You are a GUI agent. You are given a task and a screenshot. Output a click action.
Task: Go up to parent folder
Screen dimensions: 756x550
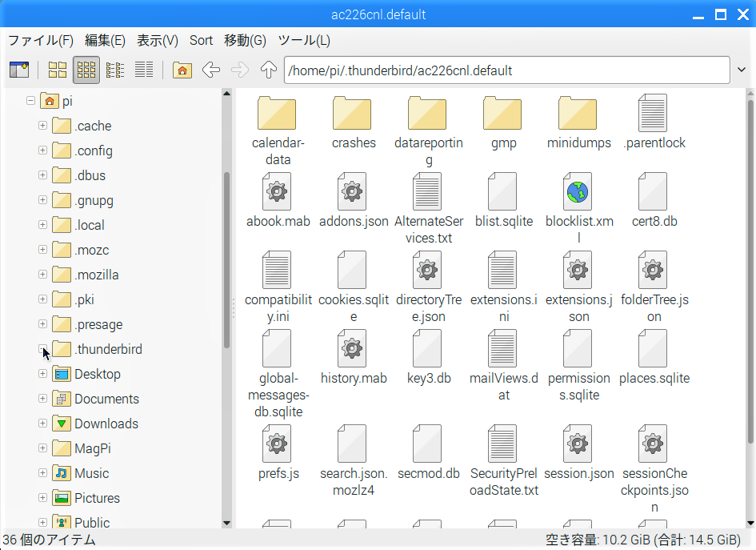tap(269, 70)
